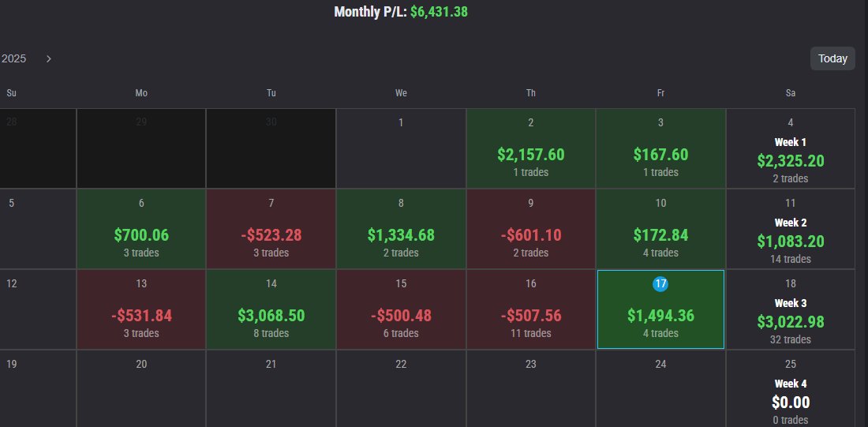Screen dimensions: 868x427
Task: Click the 11 trades count on day 16
Action: (531, 333)
